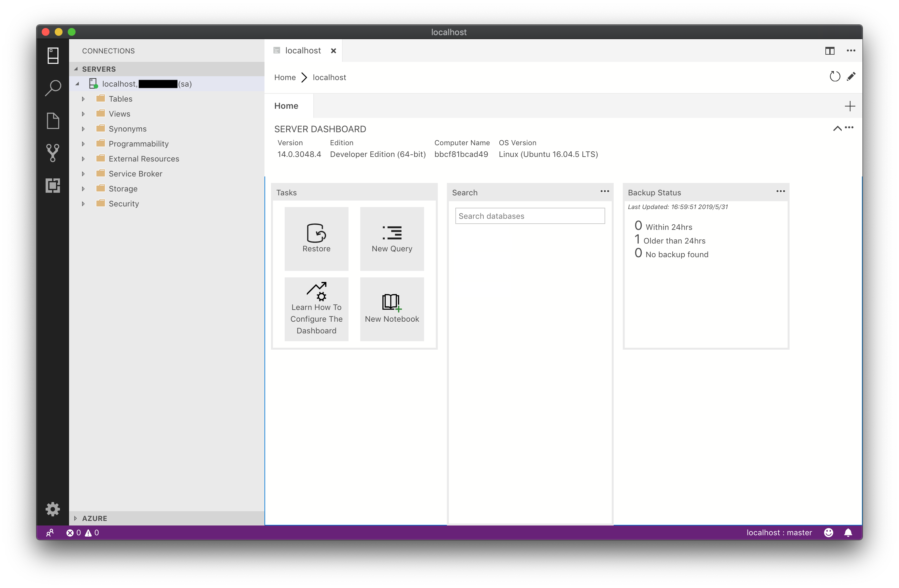Image resolution: width=899 pixels, height=588 pixels.
Task: Click the '14.0.3048.4' version value
Action: 299,154
